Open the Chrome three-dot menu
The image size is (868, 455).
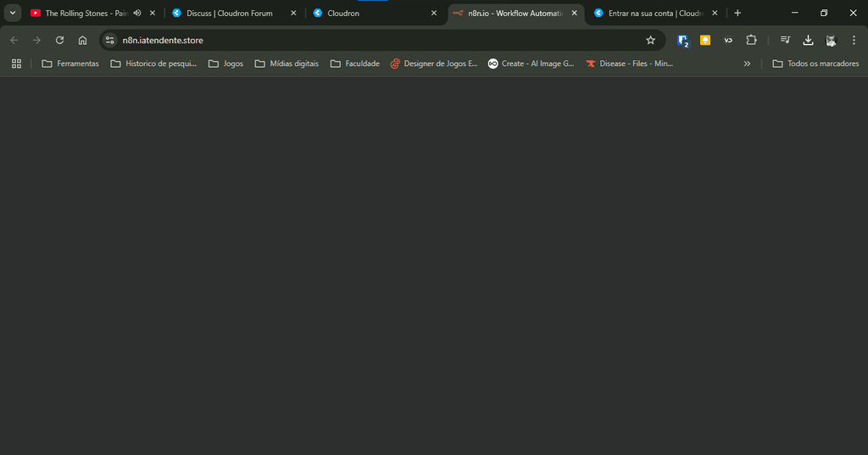854,40
